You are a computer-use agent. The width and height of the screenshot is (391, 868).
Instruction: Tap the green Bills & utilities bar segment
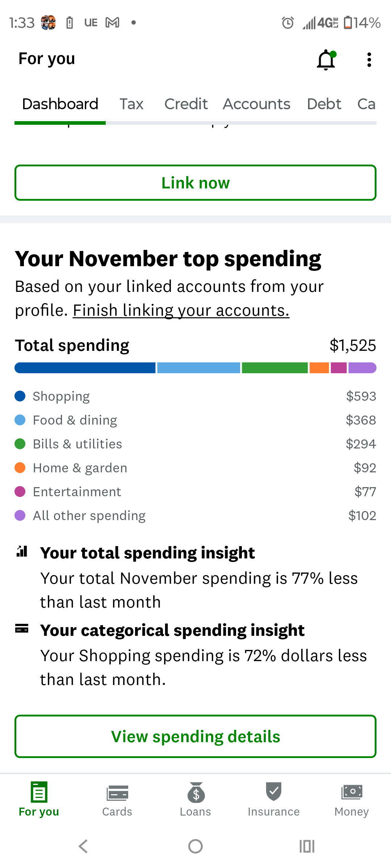(275, 368)
